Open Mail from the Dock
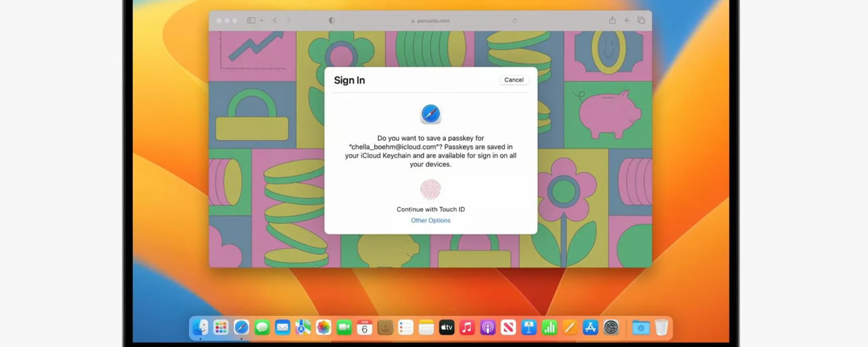The image size is (868, 347). point(283,327)
